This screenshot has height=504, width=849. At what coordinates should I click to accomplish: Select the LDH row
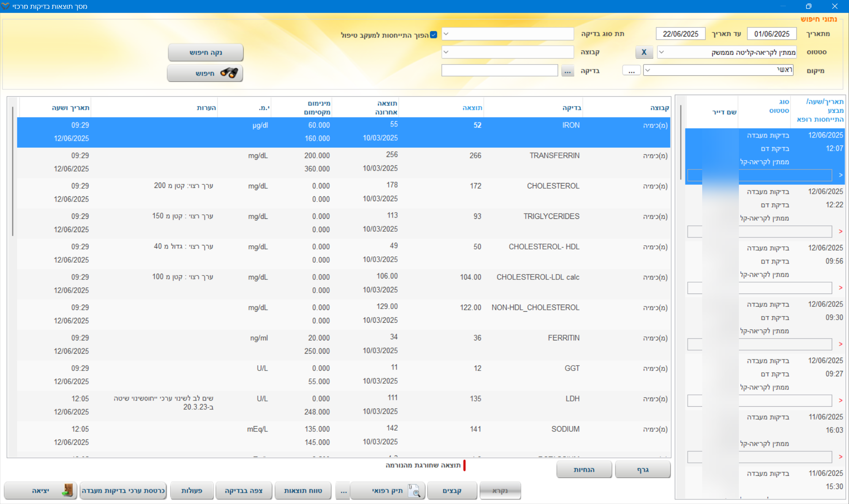pos(344,405)
